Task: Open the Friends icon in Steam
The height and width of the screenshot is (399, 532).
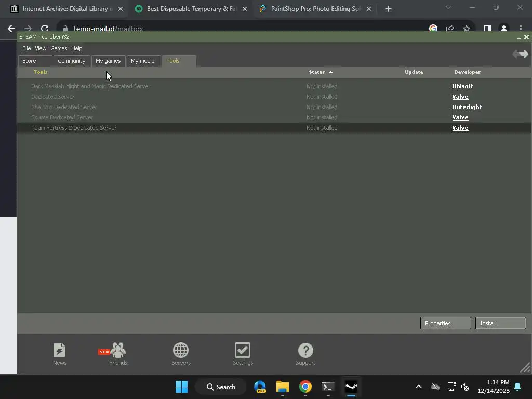Action: [x=118, y=354]
